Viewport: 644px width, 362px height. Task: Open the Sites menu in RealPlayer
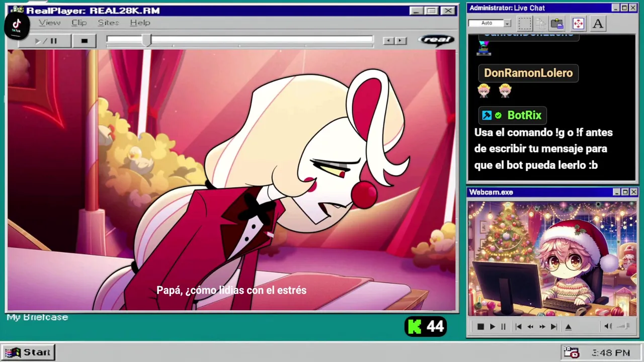[x=108, y=23]
